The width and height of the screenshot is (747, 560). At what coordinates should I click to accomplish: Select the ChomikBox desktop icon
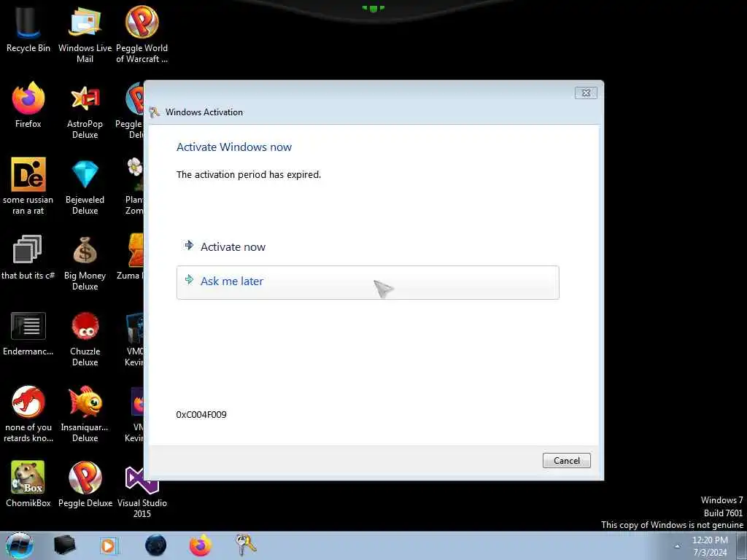(28, 483)
